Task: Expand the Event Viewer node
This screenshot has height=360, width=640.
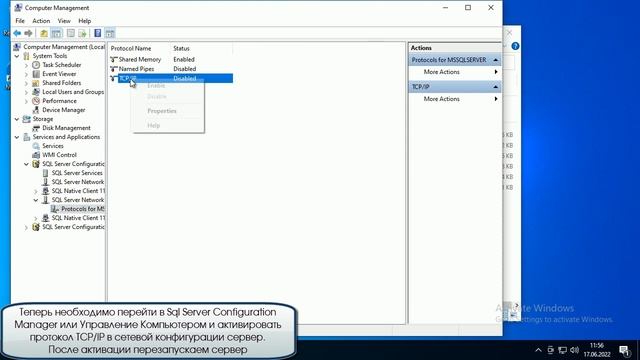Action: point(26,74)
